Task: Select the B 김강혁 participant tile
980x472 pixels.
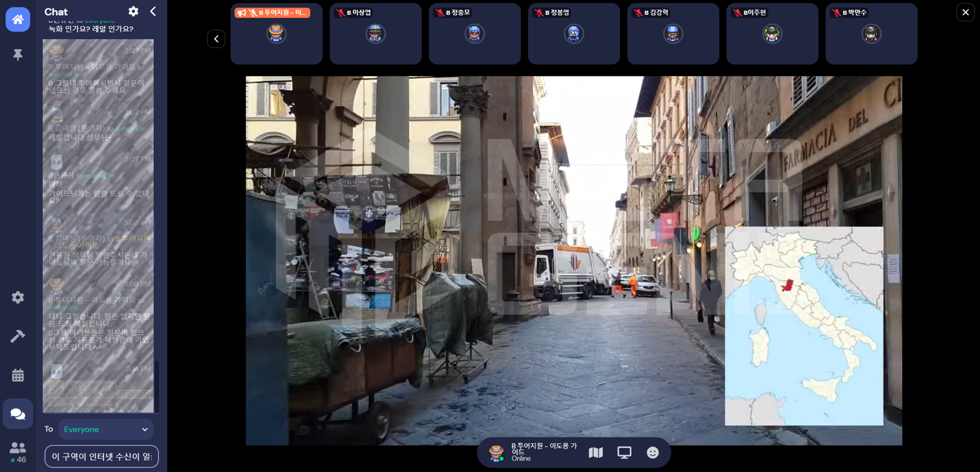Action: coord(673,34)
